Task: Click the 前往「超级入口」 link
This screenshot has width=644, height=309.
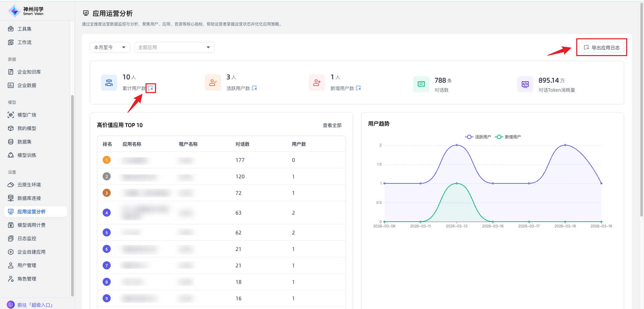Action: [35, 305]
